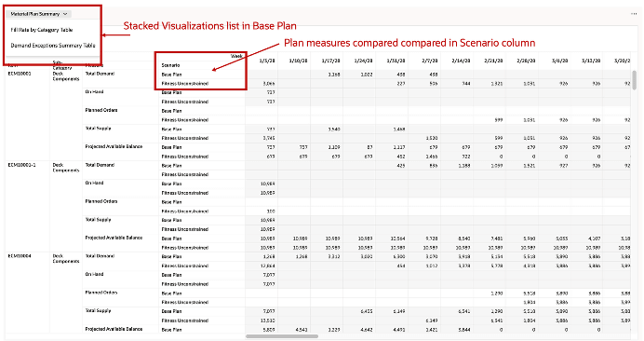Screen dimensions: 644x341
Task: Select Planned Orders measure of ECM10004
Action: (101, 293)
